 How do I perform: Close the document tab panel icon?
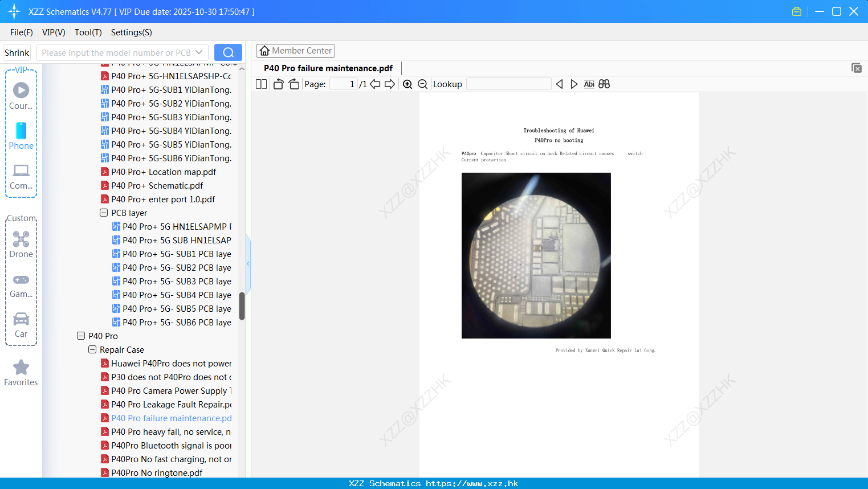(x=857, y=68)
